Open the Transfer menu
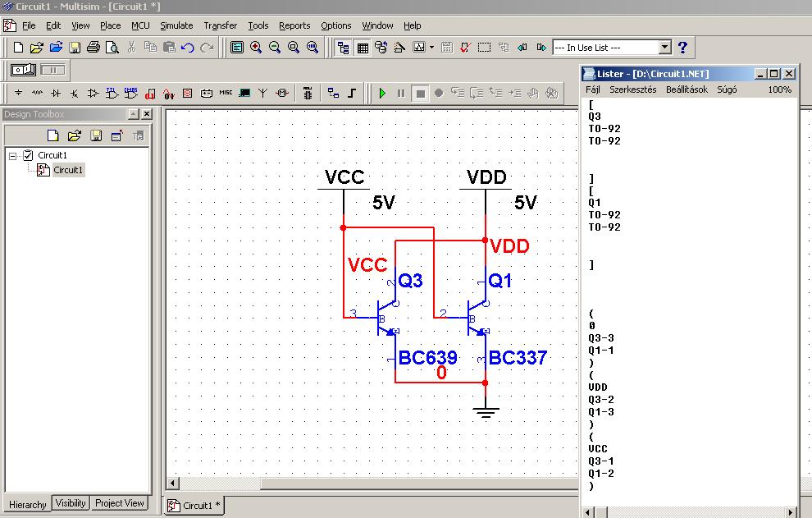 (x=220, y=25)
